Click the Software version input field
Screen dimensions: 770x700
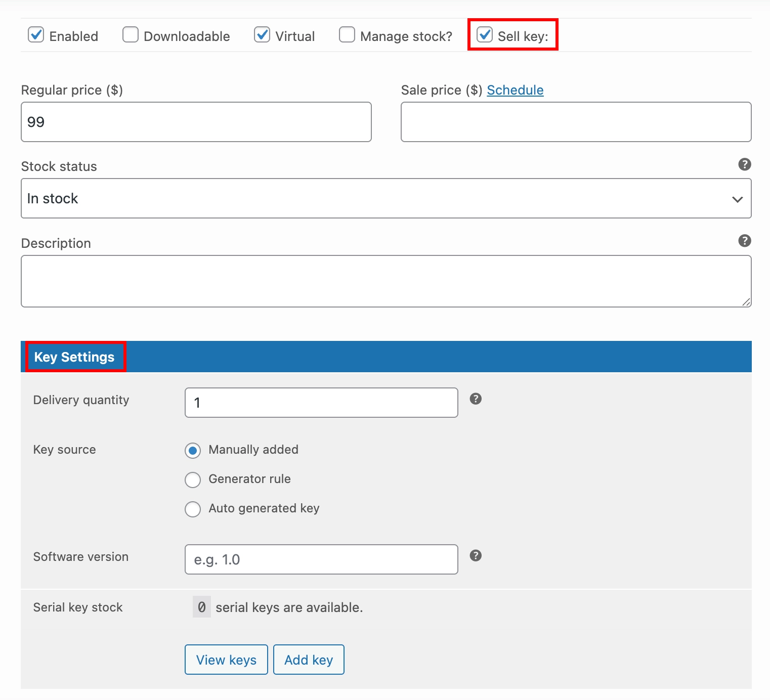[x=322, y=559]
